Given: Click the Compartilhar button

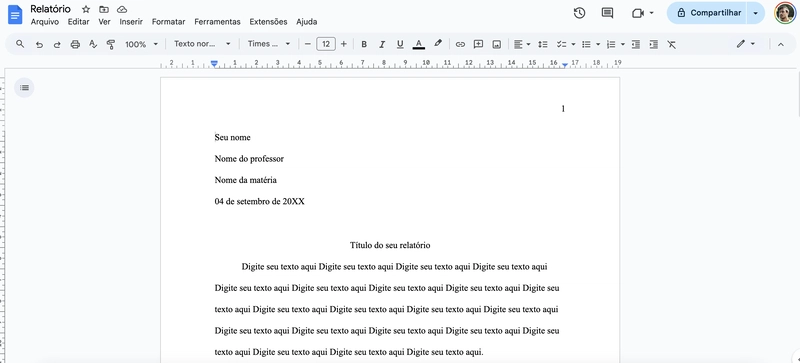Looking at the screenshot, I should (x=707, y=13).
